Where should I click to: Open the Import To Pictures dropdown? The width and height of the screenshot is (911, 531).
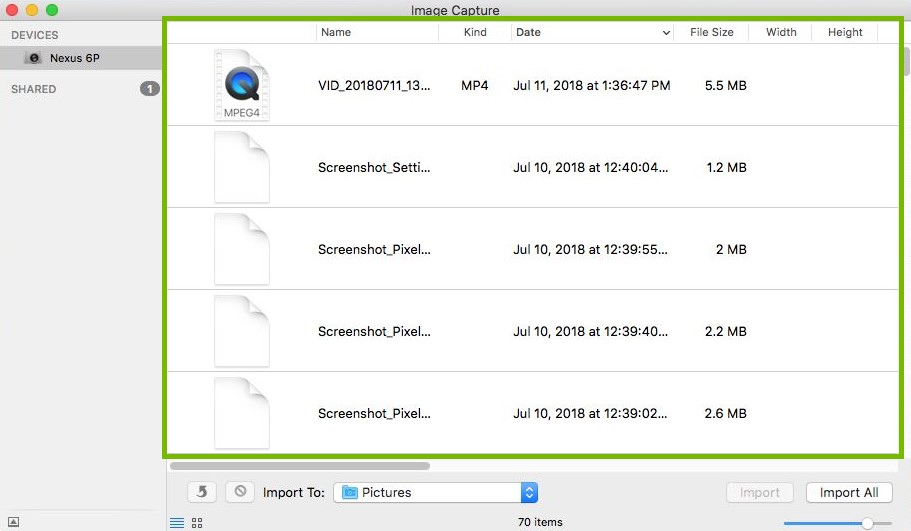436,493
